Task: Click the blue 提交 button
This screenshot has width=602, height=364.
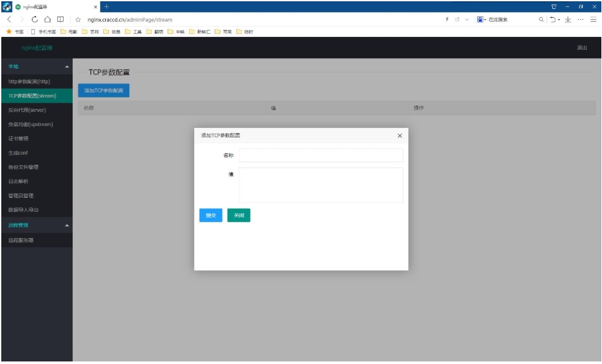Action: point(210,216)
